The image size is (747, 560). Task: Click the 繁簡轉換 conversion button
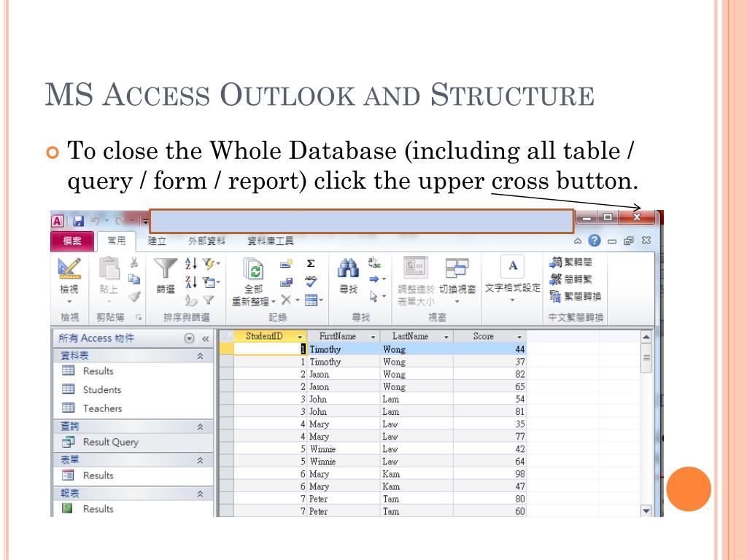575,296
